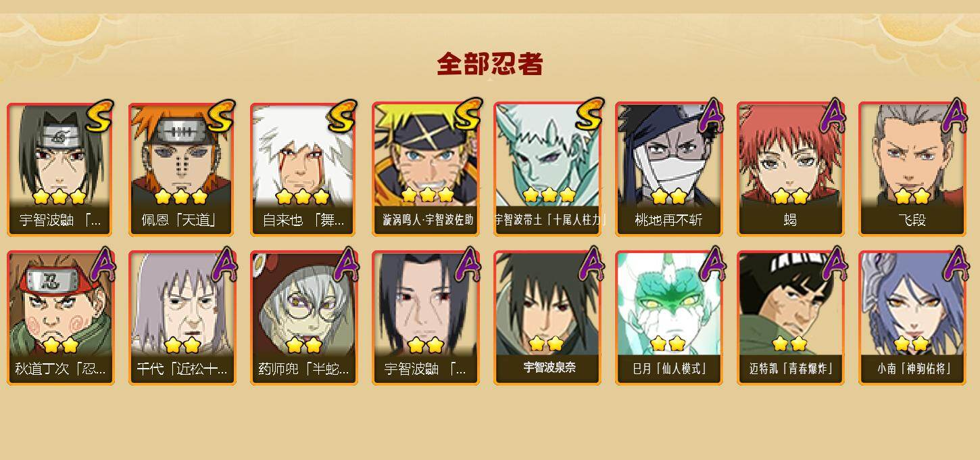Screen dimensions: 980x460
Task: Select the 佩恩「天道」 ninja card
Action: tap(182, 169)
